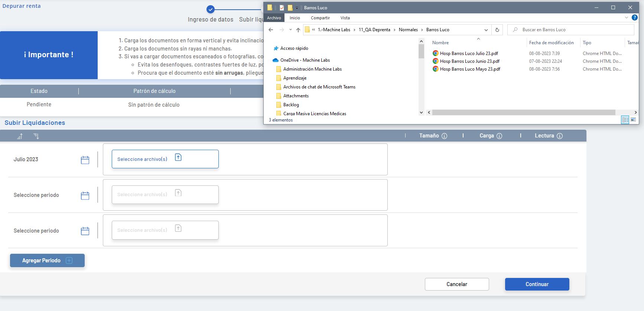Expand the address bar path history dropdown
This screenshot has height=311, width=644.
486,30
